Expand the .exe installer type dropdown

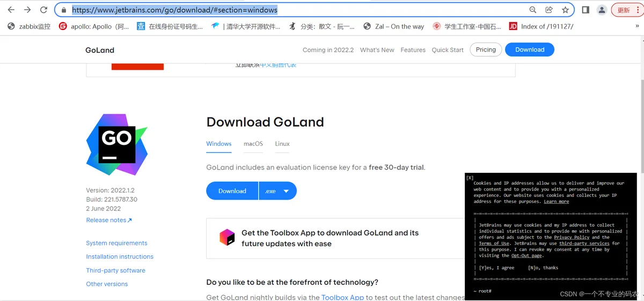pyautogui.click(x=277, y=191)
